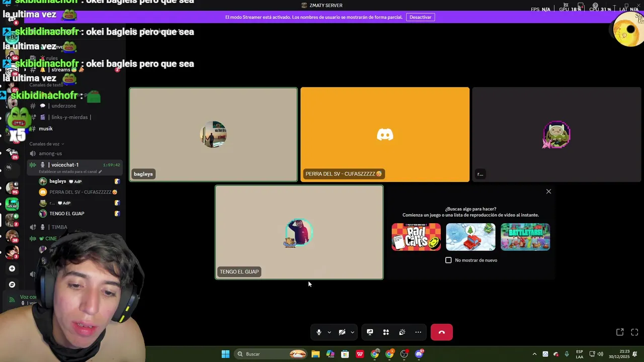Join the TIMBA voice channel
Viewport: 644px width, 362px height.
[59, 227]
